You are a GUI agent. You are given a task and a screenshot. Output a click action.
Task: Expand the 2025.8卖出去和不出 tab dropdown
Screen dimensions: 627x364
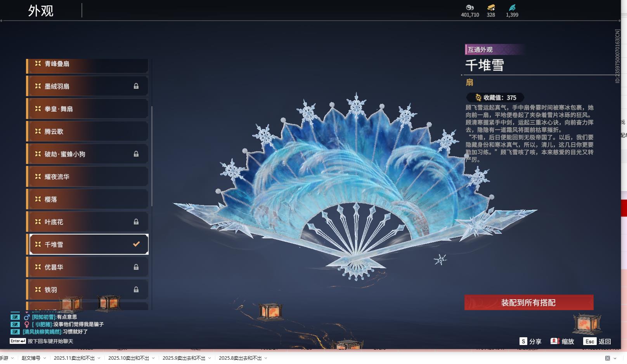(x=266, y=358)
